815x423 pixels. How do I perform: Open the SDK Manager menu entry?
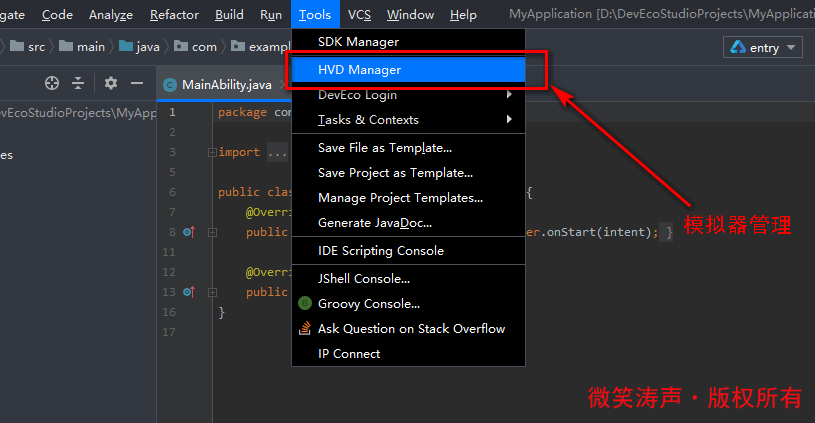point(358,42)
